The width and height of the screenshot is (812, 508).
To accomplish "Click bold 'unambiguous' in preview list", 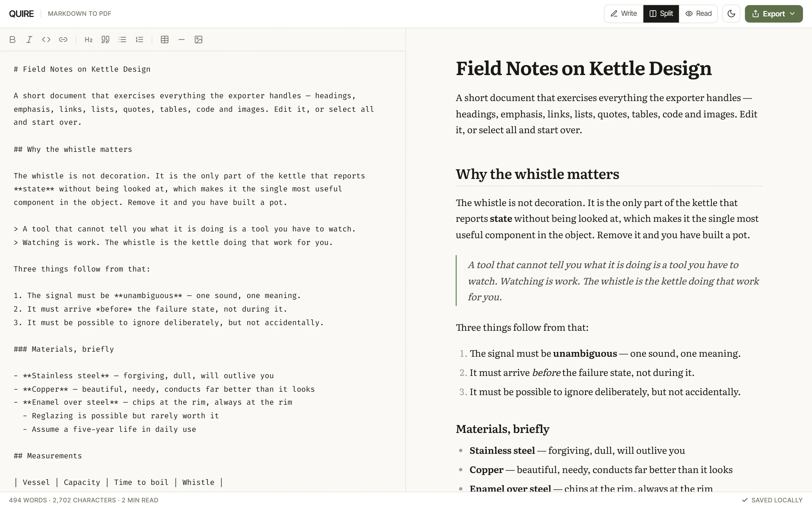I will (585, 354).
